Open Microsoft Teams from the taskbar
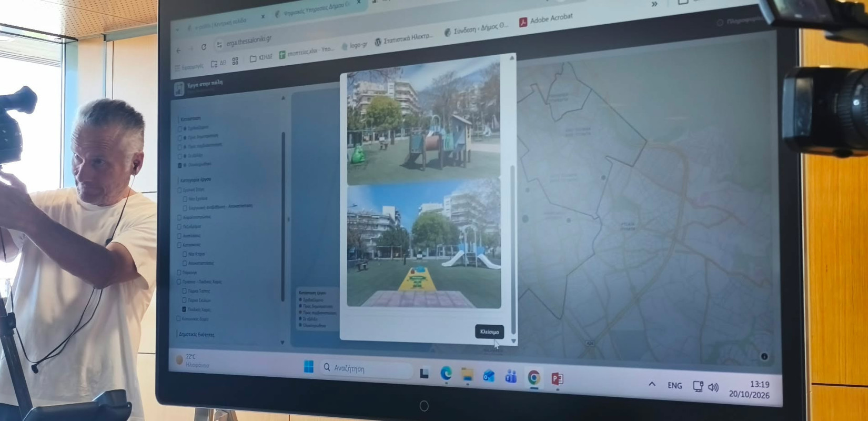The height and width of the screenshot is (421, 868). (511, 377)
